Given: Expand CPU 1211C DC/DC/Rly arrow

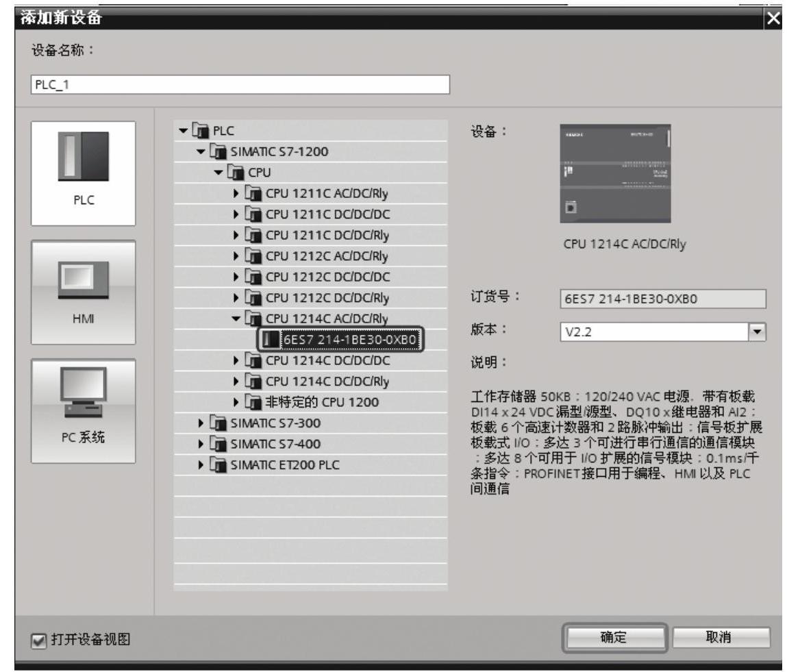Looking at the screenshot, I should (236, 236).
